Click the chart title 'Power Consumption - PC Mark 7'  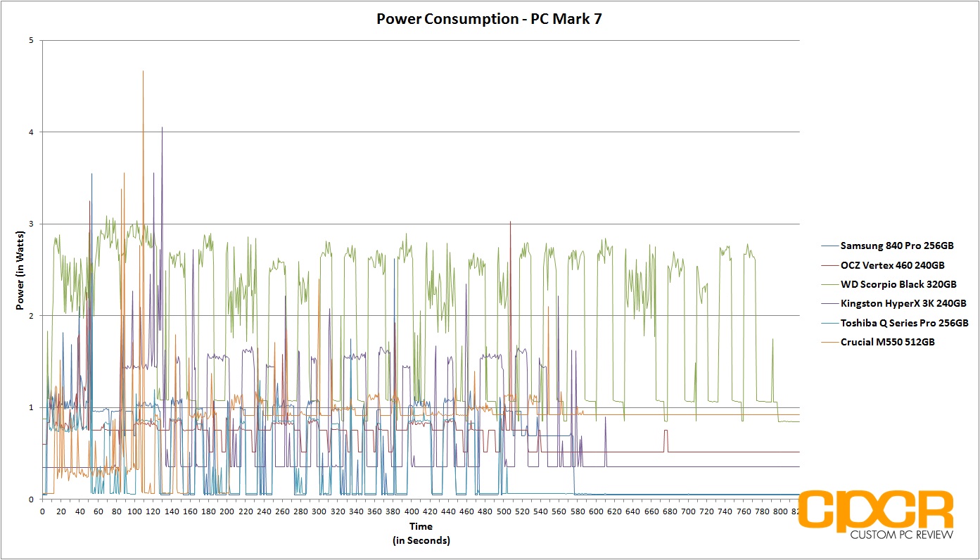tap(489, 19)
